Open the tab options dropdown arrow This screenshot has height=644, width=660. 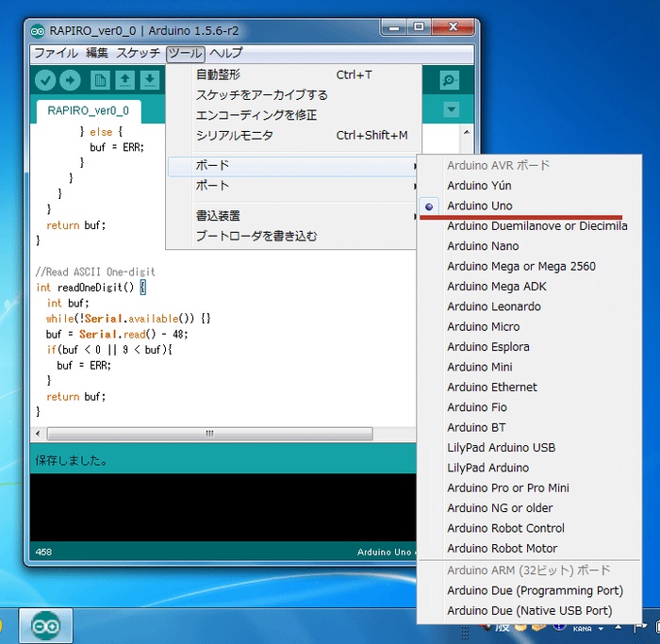pos(452,110)
